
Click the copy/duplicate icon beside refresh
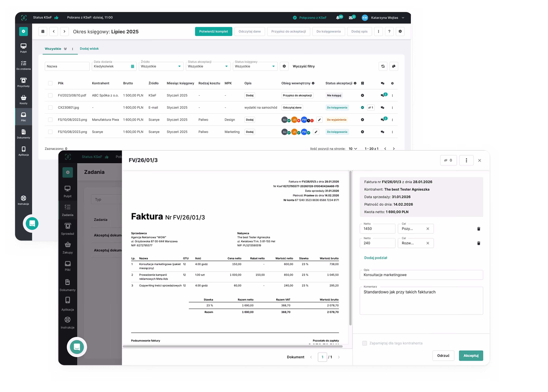[x=394, y=66]
